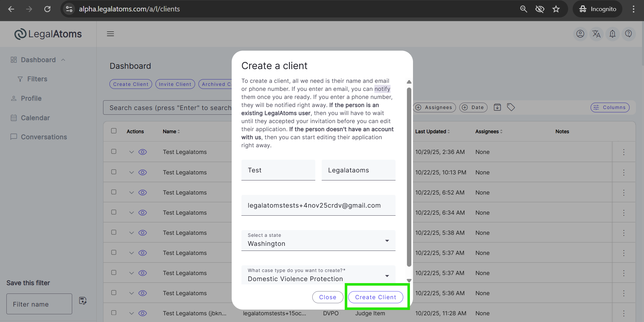Toggle the select-all checkbox in table header

[x=114, y=131]
